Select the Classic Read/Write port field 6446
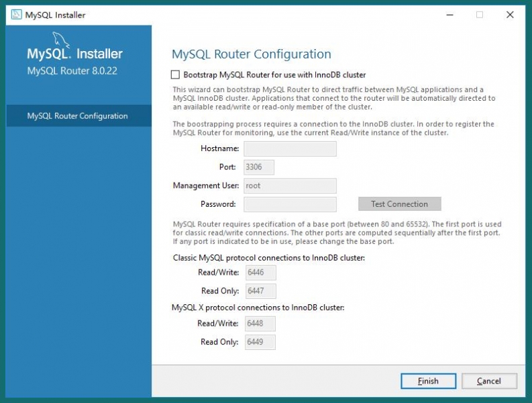Viewport: 532px width, 403px height. click(261, 273)
